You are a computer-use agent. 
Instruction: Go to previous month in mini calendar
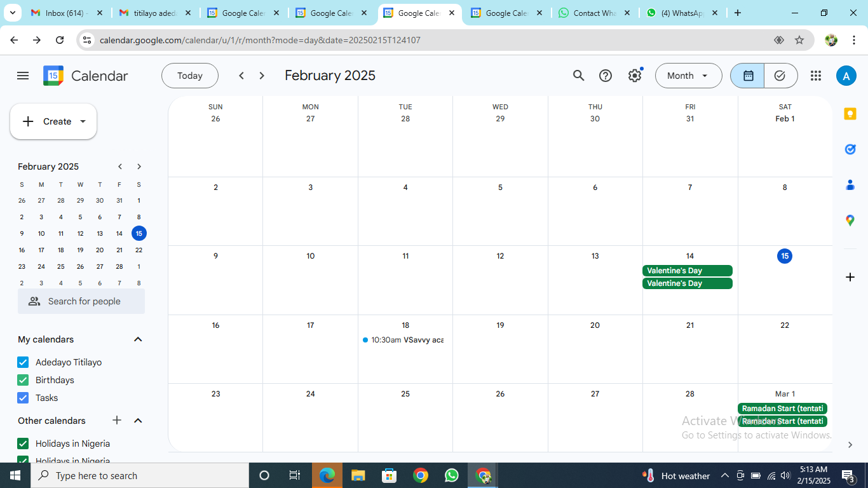(x=120, y=166)
